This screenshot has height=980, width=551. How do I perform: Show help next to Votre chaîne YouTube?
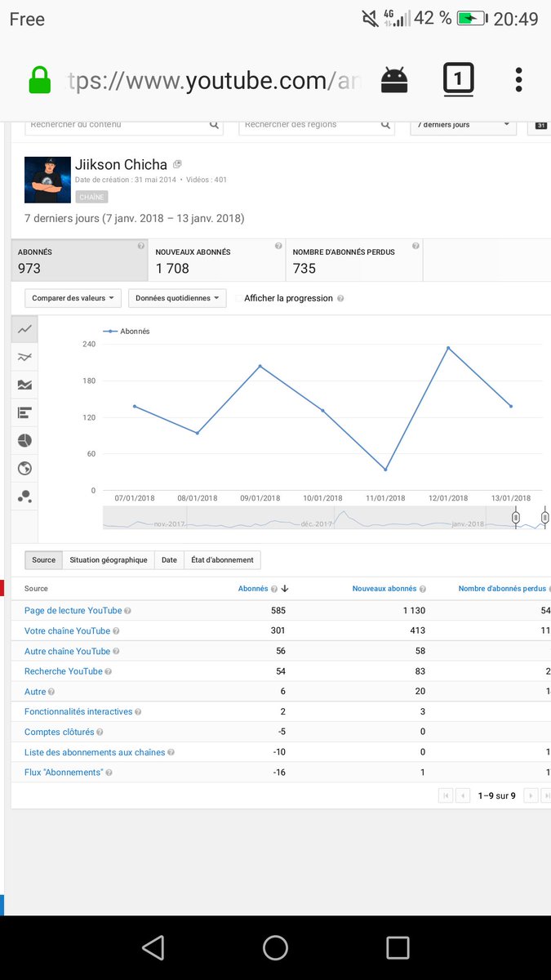pos(116,631)
